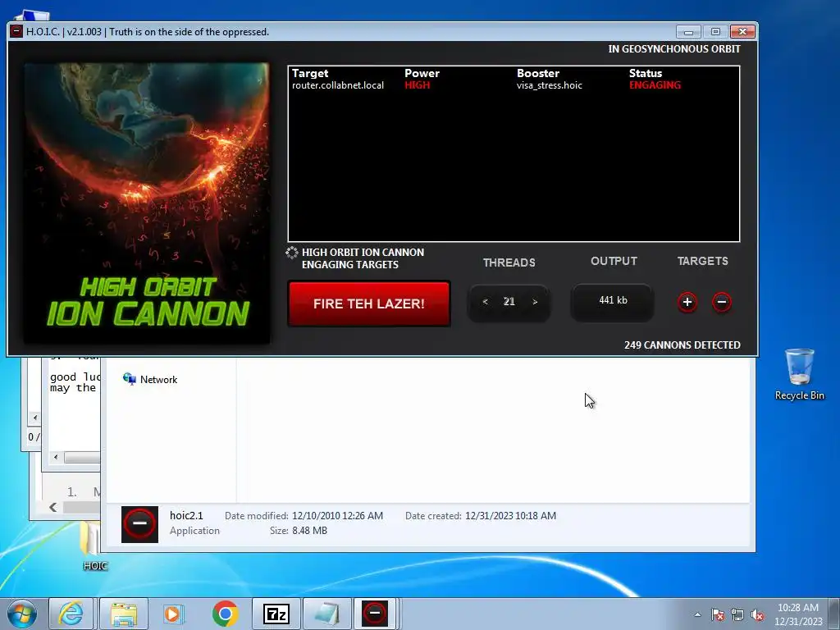Click the IN GEOSYNCHONOUS ORBIT label
This screenshot has width=840, height=630.
tap(674, 48)
